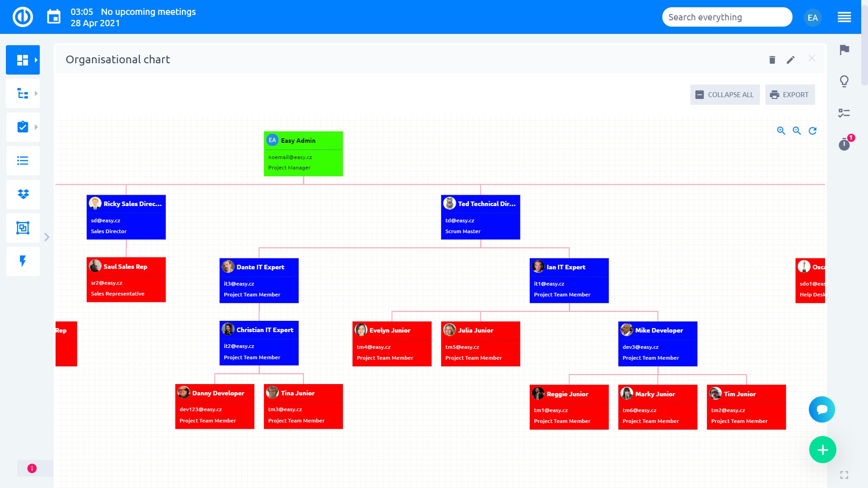
Task: Delete the chart using trash icon
Action: click(772, 60)
